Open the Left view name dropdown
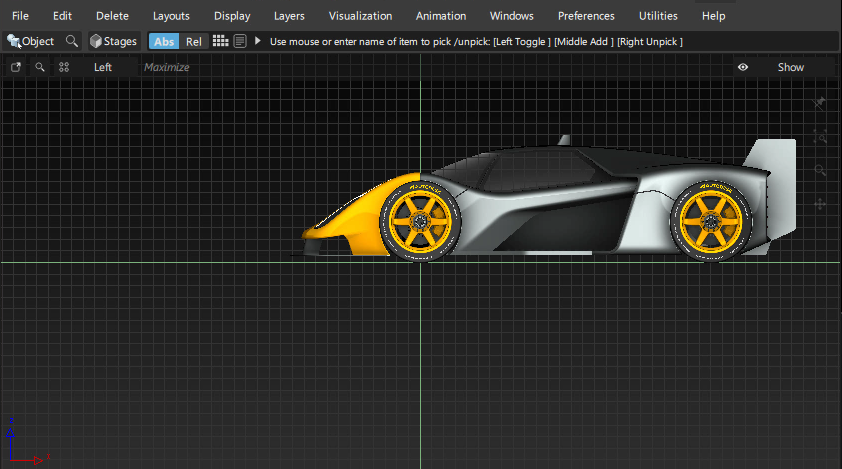 (x=103, y=67)
